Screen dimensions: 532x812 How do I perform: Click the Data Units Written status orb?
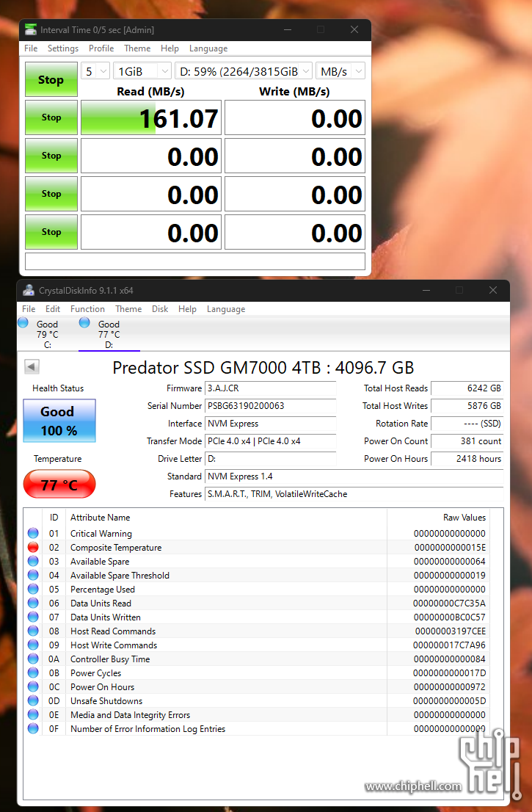pyautogui.click(x=33, y=617)
